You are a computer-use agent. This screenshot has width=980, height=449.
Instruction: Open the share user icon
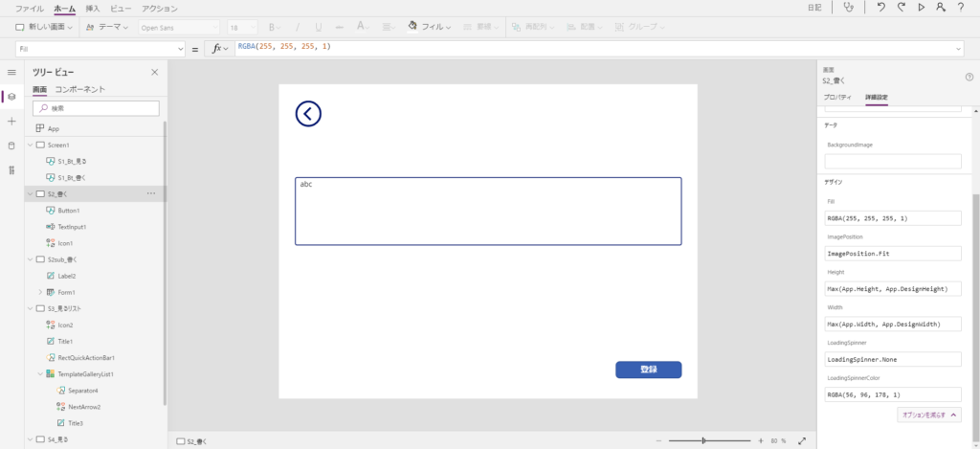click(941, 8)
